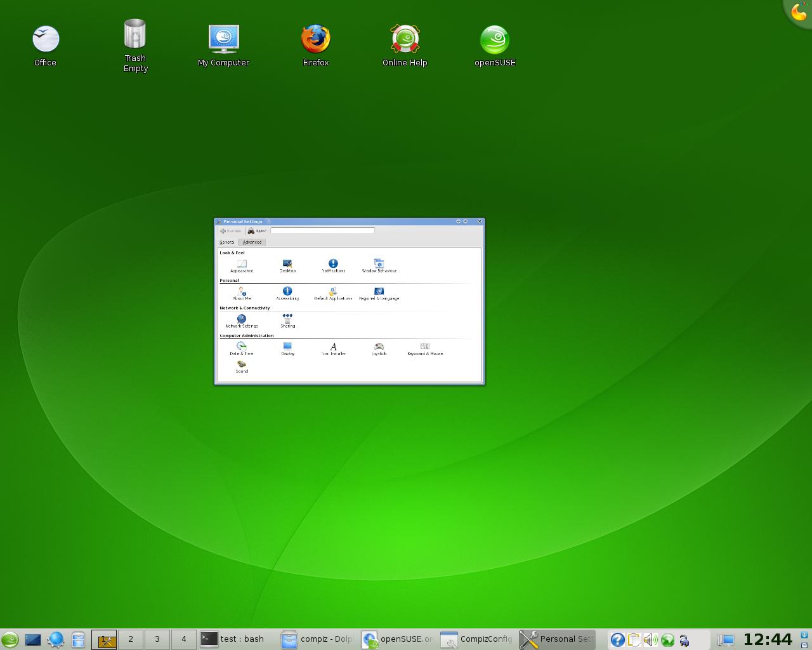Open Date & Time settings
Viewport: 812px width, 650px height.
coord(242,348)
